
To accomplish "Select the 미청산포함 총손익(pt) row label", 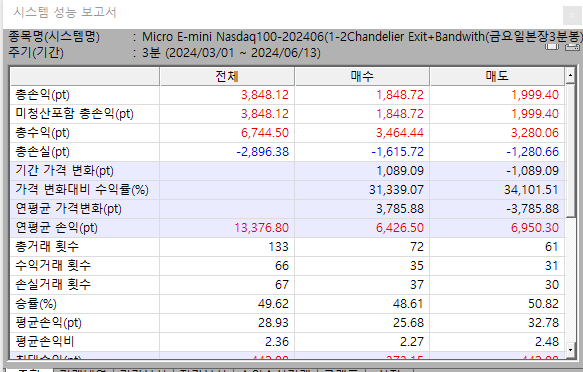I will 74,114.
